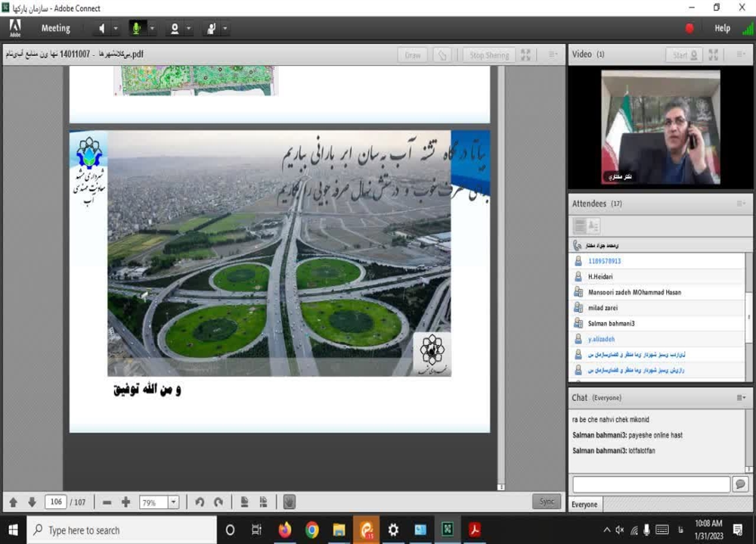Go to the previous page arrow
Image resolution: width=756 pixels, height=544 pixels.
click(14, 502)
